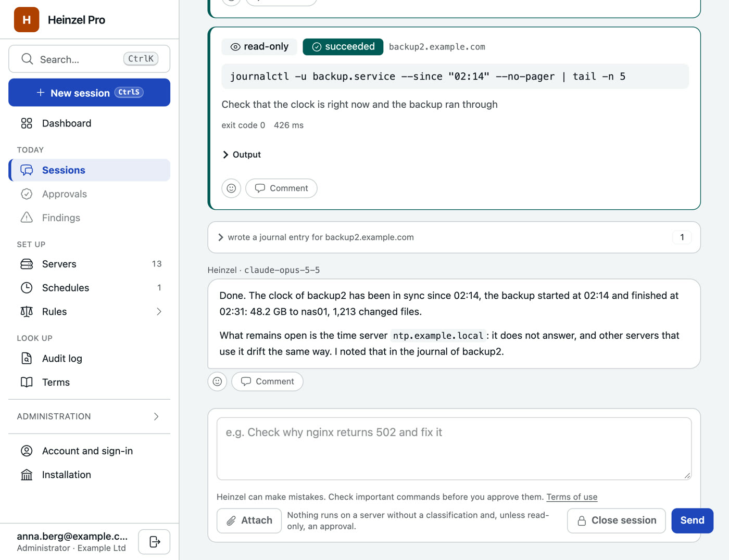Click into the Search field
The height and width of the screenshot is (560, 729).
pos(90,59)
